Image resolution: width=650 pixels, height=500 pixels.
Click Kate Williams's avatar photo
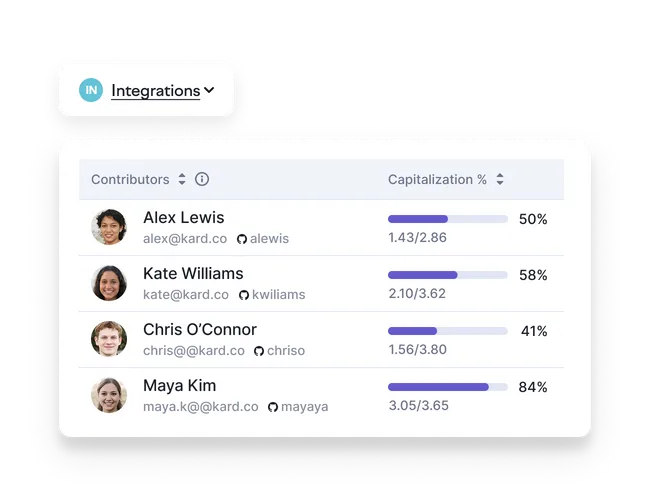pos(109,283)
